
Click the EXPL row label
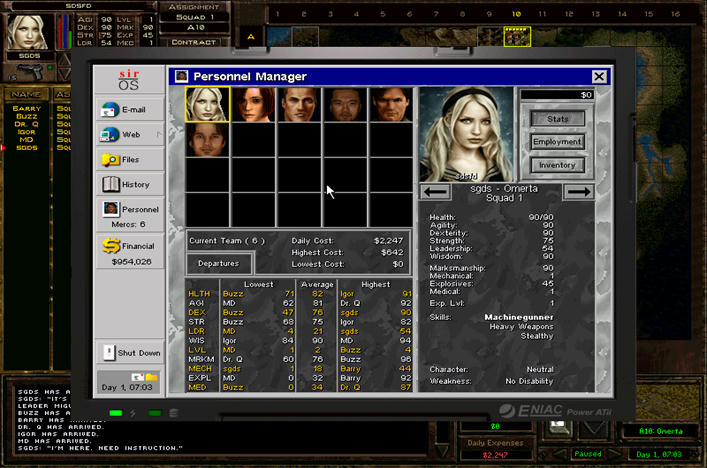point(200,378)
